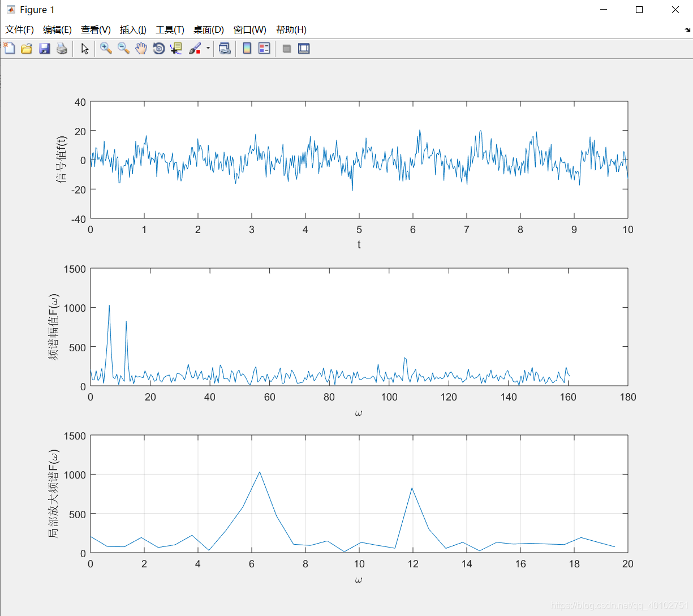The width and height of the screenshot is (693, 616).
Task: Open the 工具(T) menu
Action: [x=170, y=29]
